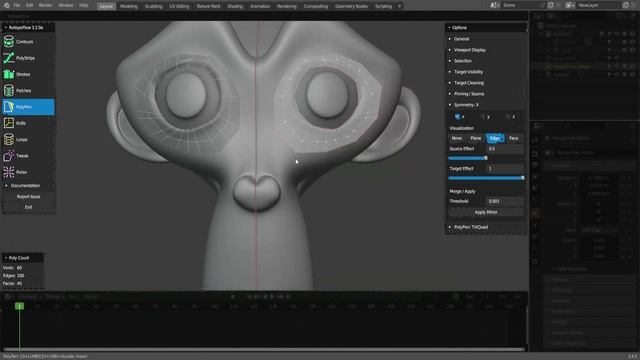Select the PolyStrips tool
This screenshot has height=360, width=640.
point(28,58)
